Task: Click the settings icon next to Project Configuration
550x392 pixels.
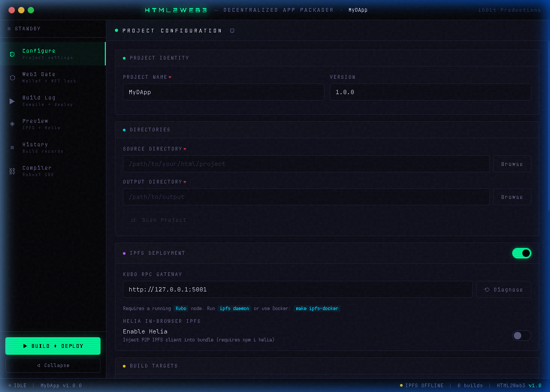Action: click(x=232, y=31)
